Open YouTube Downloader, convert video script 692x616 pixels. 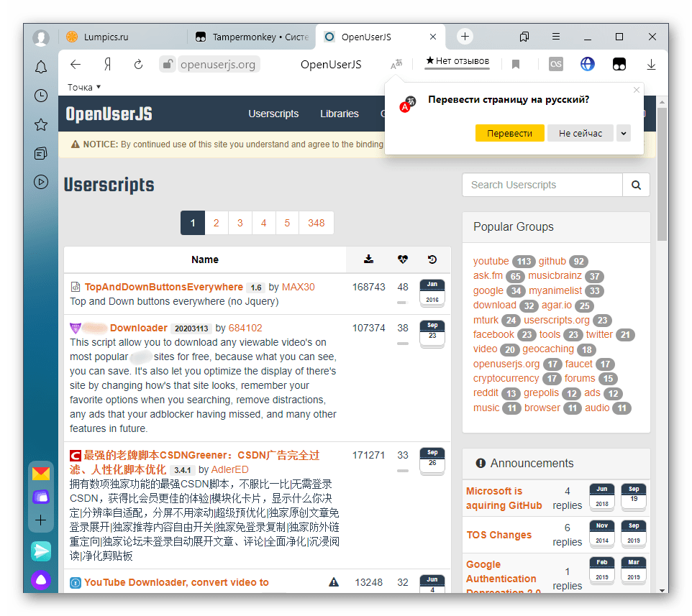click(x=176, y=582)
